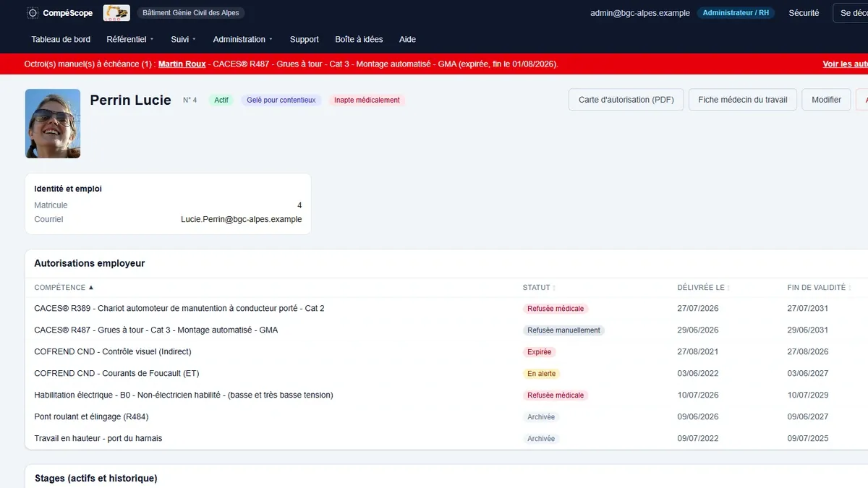Select the CACES® R389 Chariot automoteur row
868x488 pixels.
pos(446,308)
